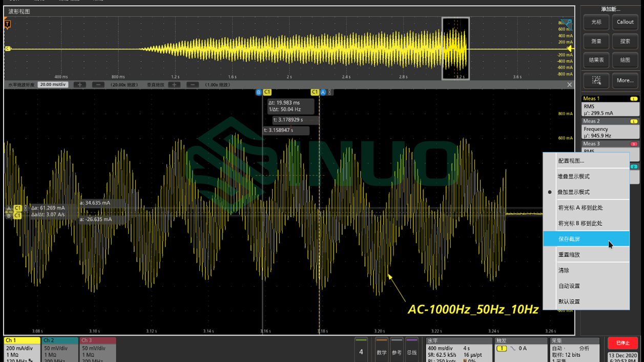Select 叠加显示模式 overlay display mode

[x=573, y=192]
